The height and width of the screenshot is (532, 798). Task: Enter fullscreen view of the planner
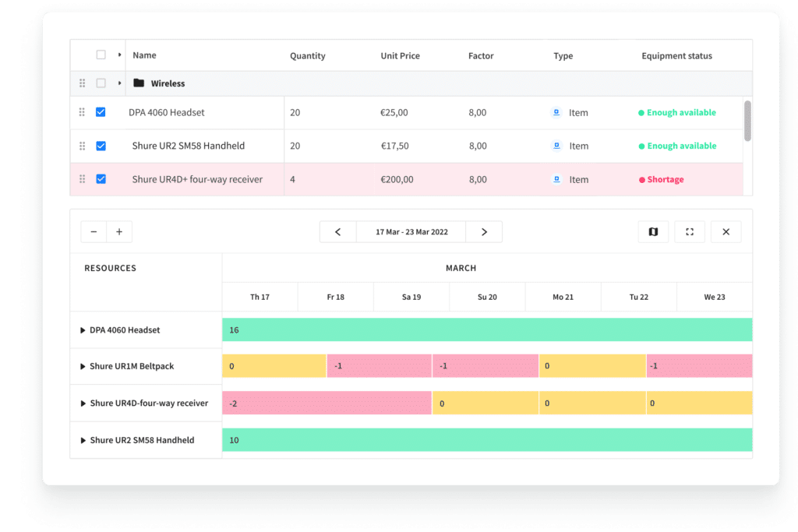[690, 231]
